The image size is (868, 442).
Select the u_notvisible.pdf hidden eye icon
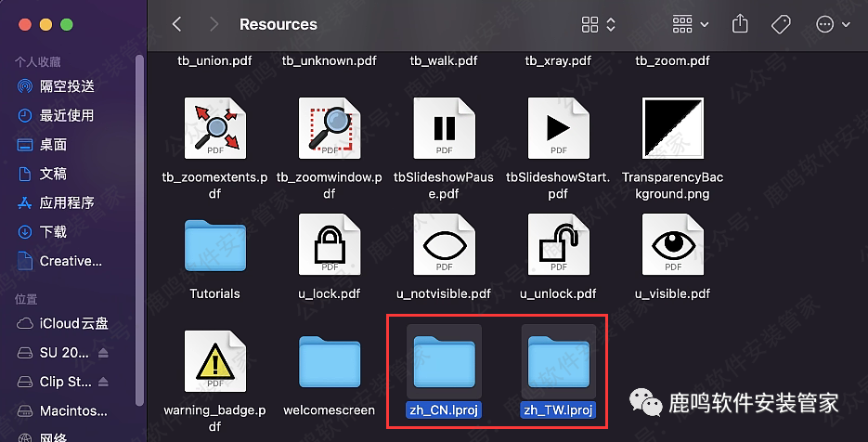[x=444, y=245]
